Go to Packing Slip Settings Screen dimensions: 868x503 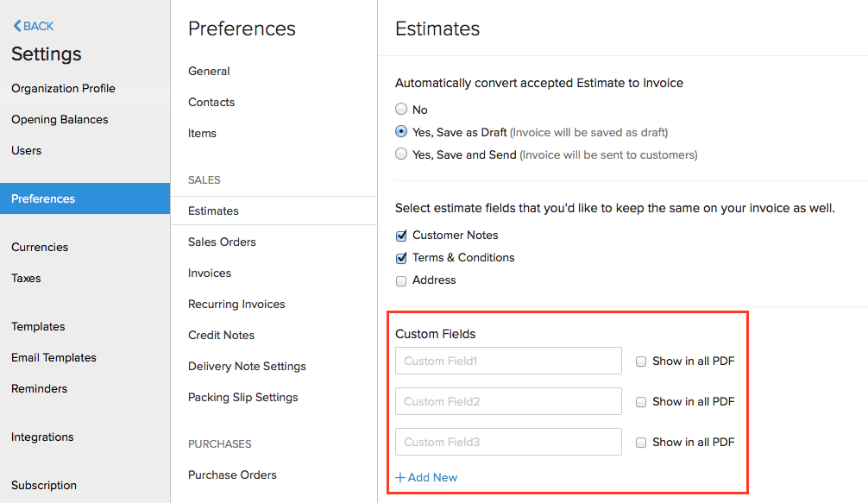coord(242,397)
